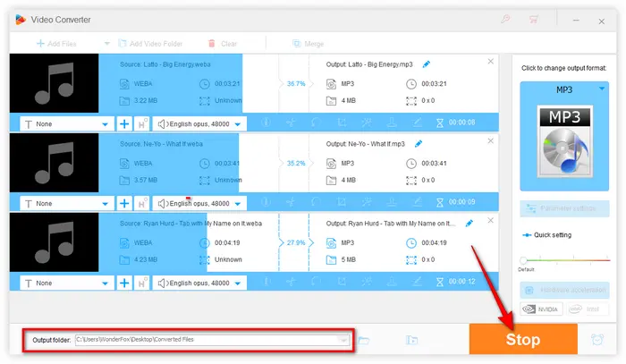Open audio track dropdown for Ne-Yo row

click(x=199, y=204)
